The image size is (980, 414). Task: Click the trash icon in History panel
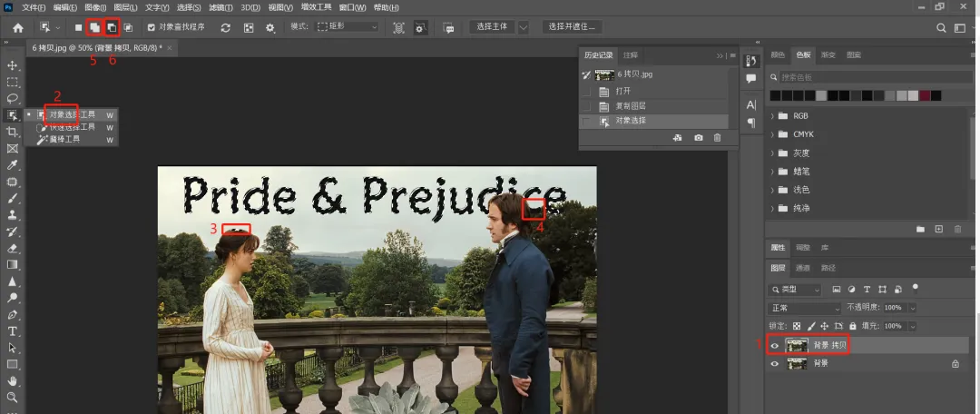pyautogui.click(x=718, y=138)
